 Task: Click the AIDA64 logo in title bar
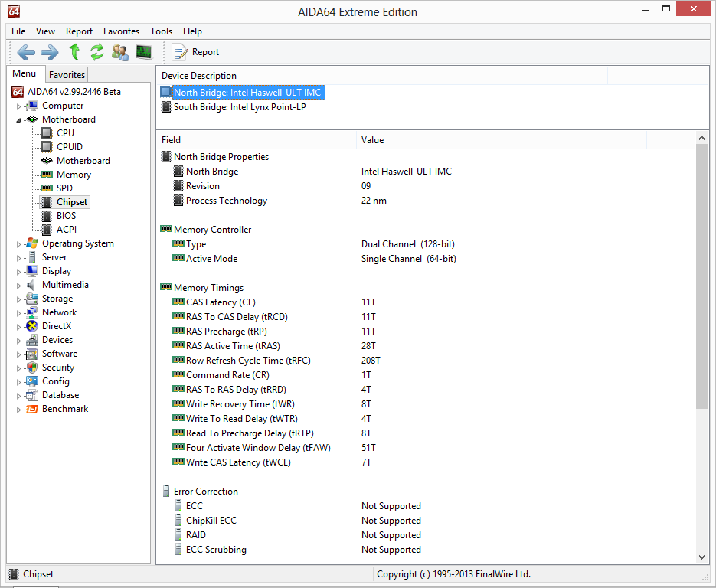[14, 11]
